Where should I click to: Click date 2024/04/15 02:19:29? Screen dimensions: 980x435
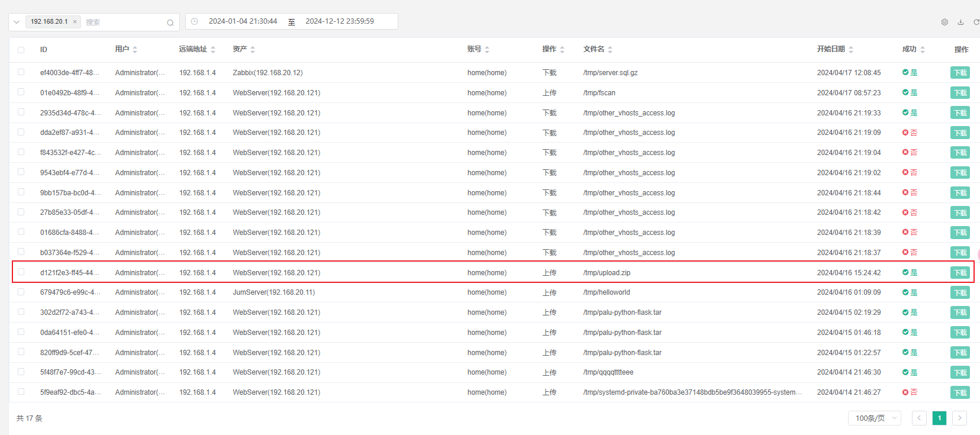[x=849, y=312]
